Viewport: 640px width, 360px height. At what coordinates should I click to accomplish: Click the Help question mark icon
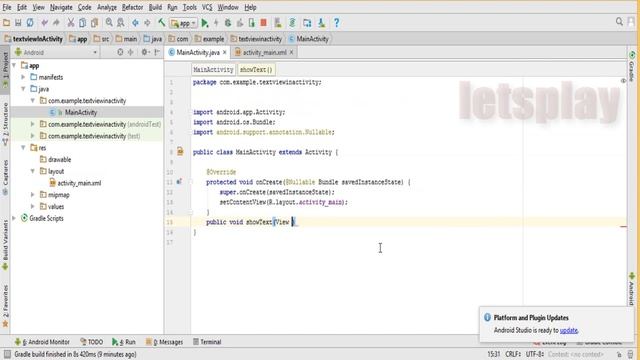tap(336, 23)
